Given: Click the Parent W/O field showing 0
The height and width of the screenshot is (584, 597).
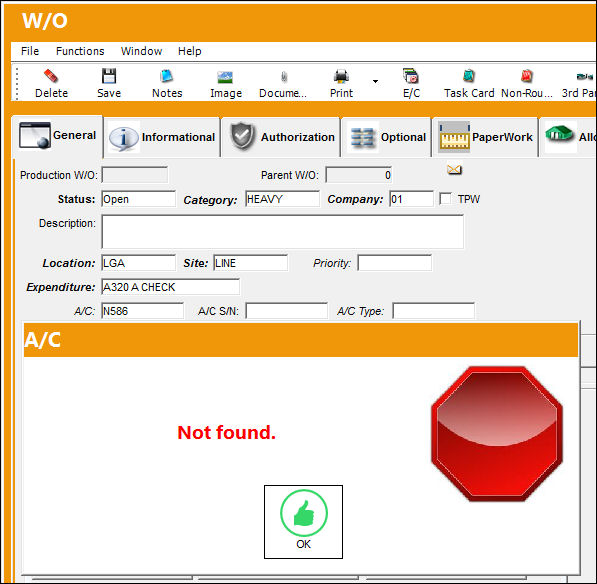Looking at the screenshot, I should pos(359,175).
